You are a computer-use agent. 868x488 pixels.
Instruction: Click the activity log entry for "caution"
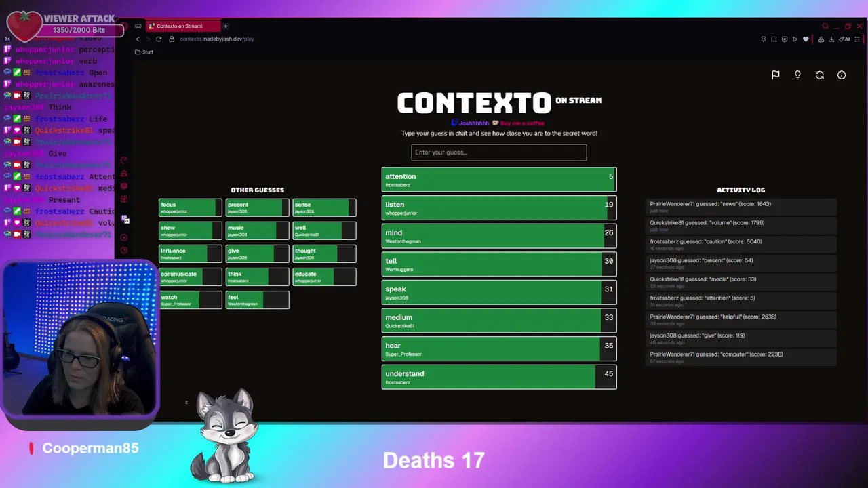[741, 245]
